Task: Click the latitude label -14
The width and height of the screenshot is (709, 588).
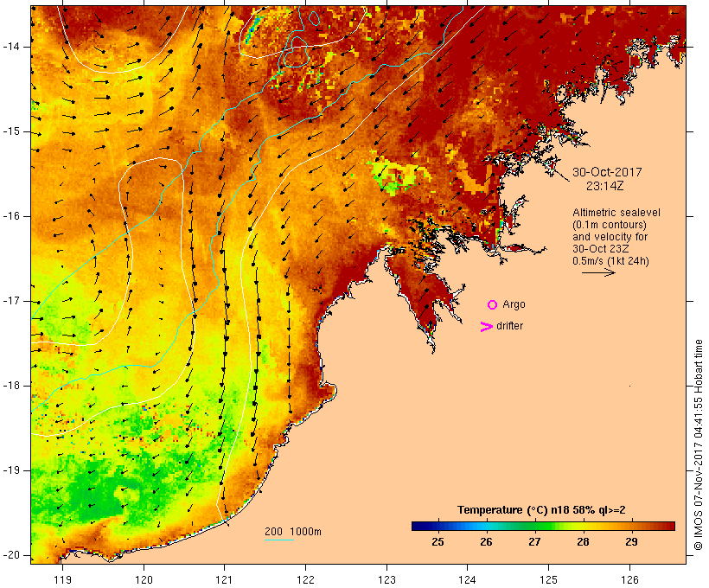Action: 10,47
